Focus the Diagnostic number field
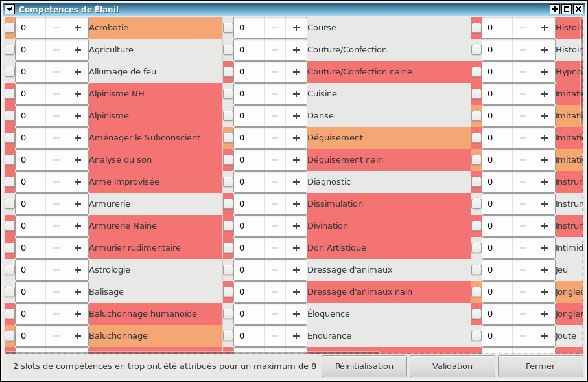Viewport: 588px width, 382px height. [x=251, y=182]
